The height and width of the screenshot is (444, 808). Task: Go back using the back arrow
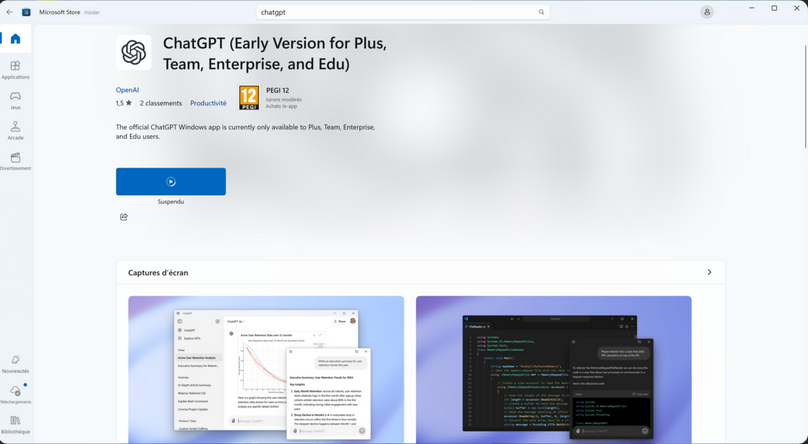coord(10,12)
